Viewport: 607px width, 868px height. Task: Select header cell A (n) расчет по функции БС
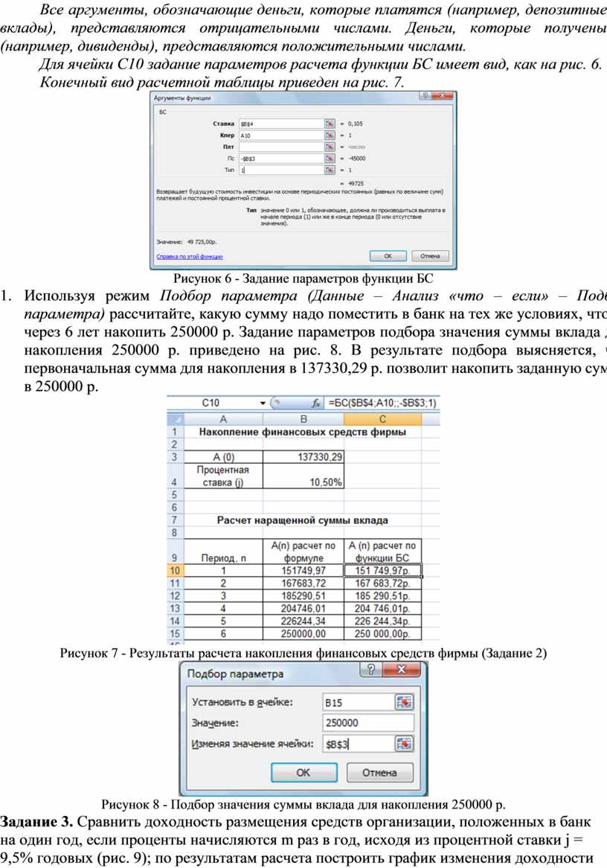click(x=382, y=552)
